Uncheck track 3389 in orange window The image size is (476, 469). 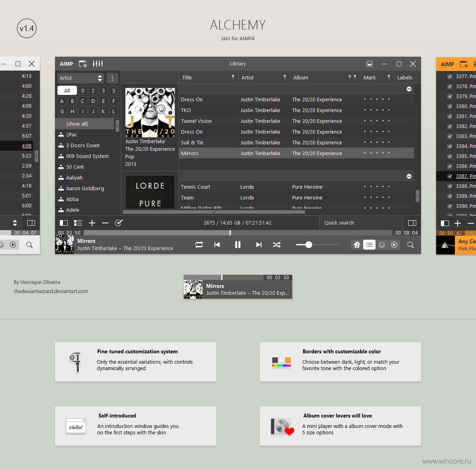pyautogui.click(x=450, y=196)
